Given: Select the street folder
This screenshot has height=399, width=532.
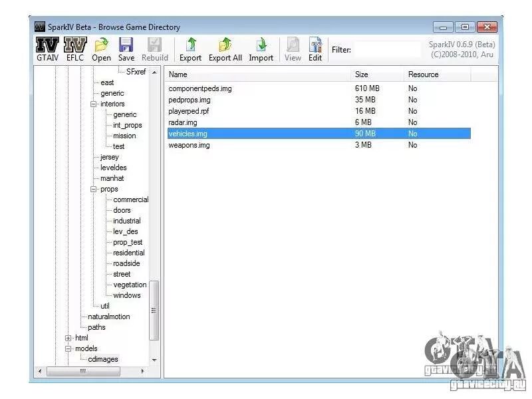Looking at the screenshot, I should [x=122, y=274].
